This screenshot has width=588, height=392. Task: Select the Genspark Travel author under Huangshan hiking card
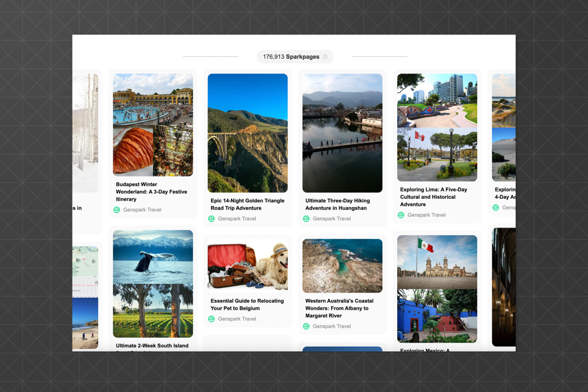tap(332, 218)
